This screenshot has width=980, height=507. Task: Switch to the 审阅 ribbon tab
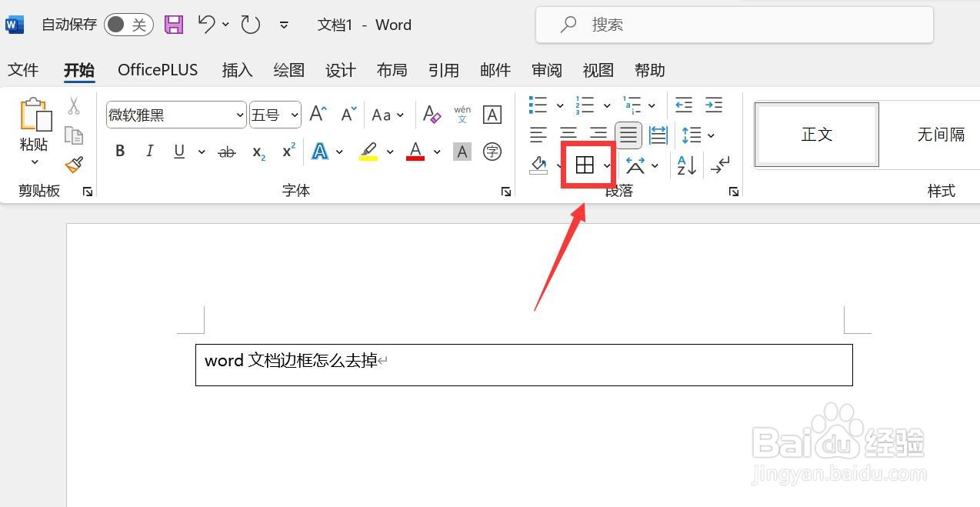[546, 70]
